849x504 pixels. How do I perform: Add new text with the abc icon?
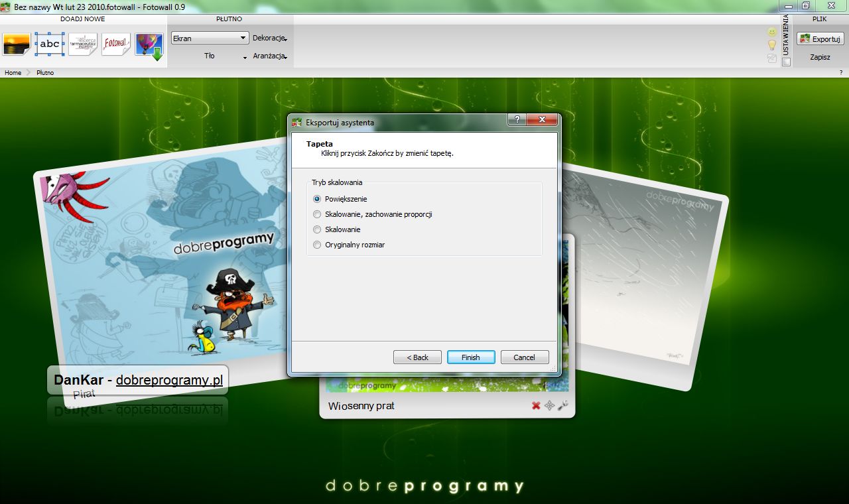tap(50, 44)
